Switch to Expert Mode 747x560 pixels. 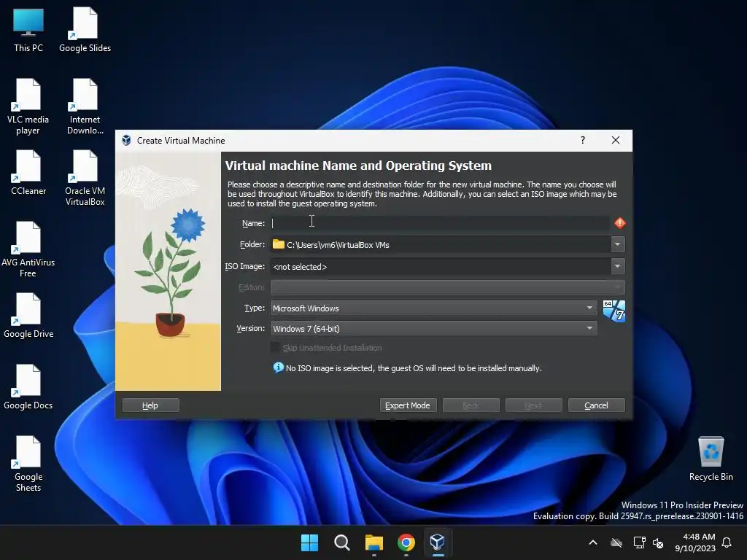pyautogui.click(x=408, y=405)
